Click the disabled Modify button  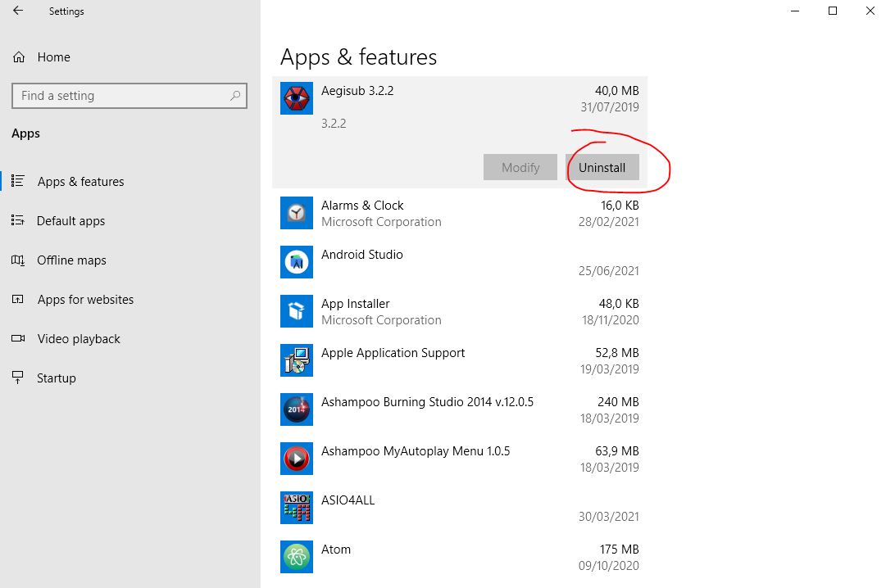(520, 167)
